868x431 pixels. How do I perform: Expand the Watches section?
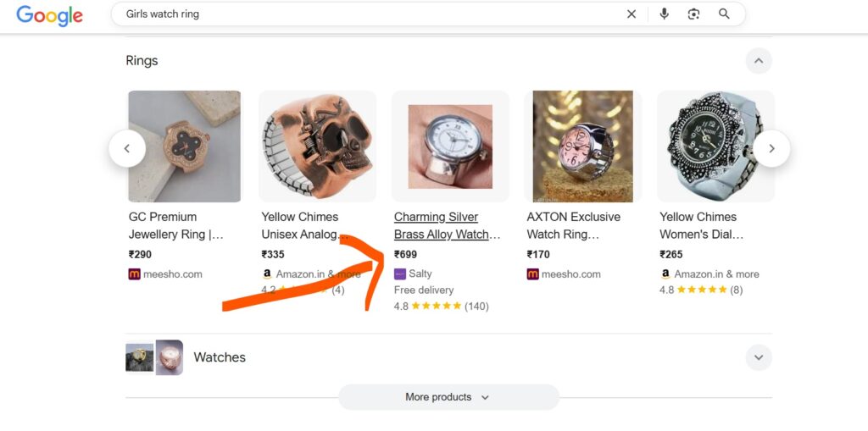[x=759, y=357]
